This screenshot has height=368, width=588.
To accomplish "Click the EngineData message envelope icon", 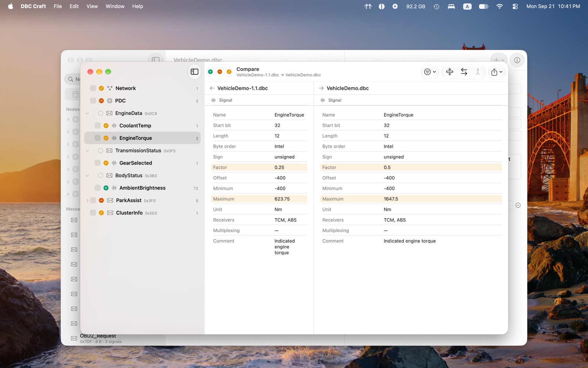I will click(110, 113).
